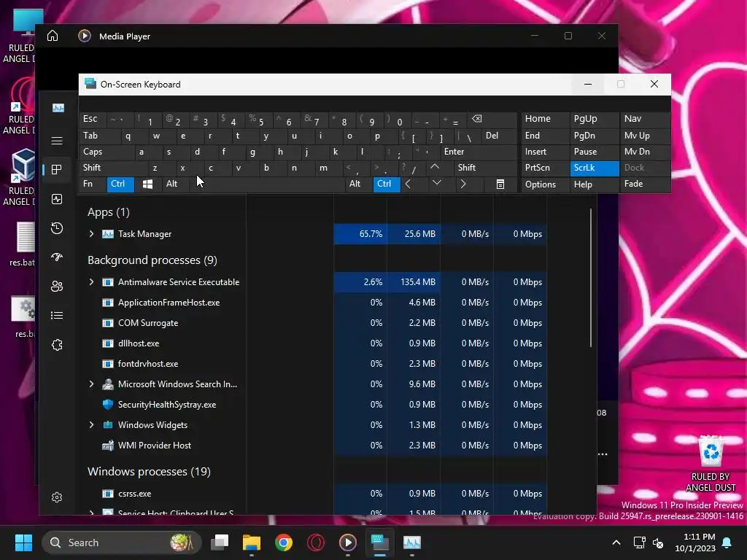Click the up arrow key on the On-Screen Keyboard
747x560 pixels.
tap(435, 168)
